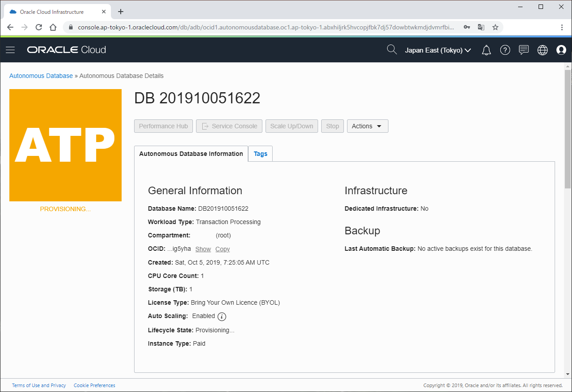Image resolution: width=572 pixels, height=392 pixels.
Task: Click the Backup heading
Action: pos(362,231)
